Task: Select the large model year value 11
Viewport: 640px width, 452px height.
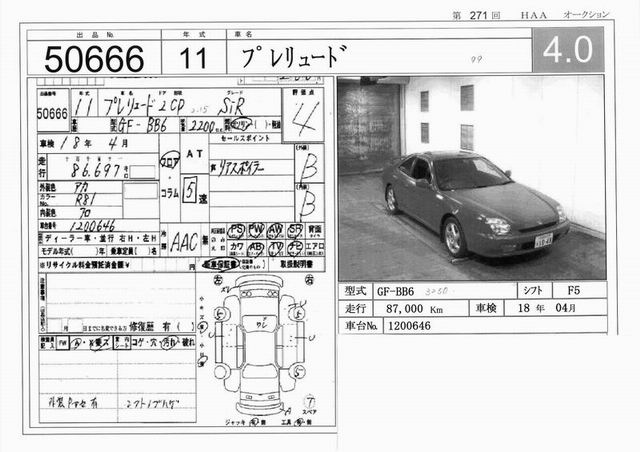Action: [193, 58]
